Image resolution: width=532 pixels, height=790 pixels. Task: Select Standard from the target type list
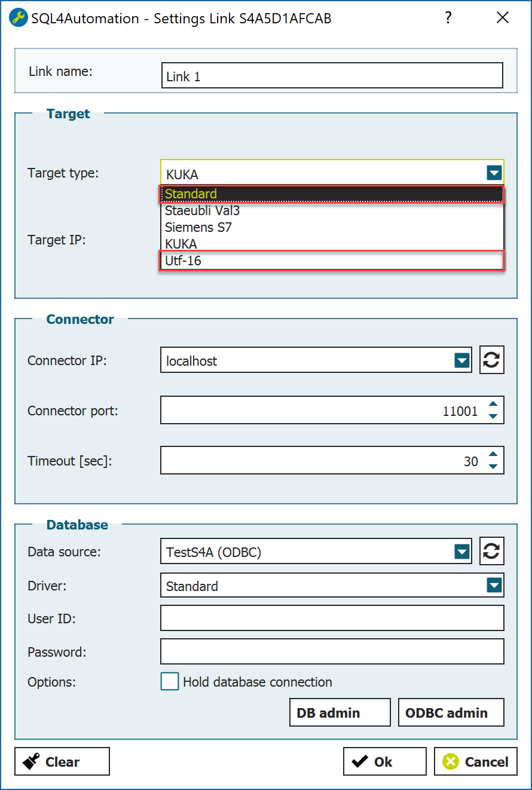pyautogui.click(x=332, y=194)
